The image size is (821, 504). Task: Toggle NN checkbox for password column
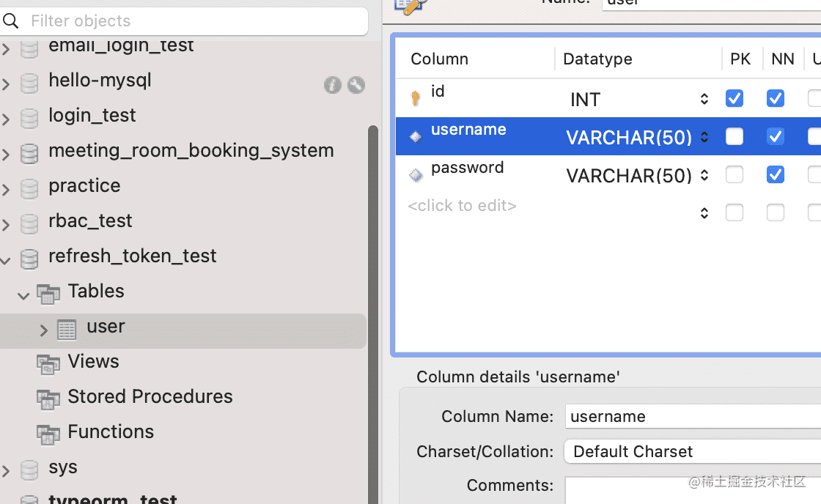pos(775,174)
